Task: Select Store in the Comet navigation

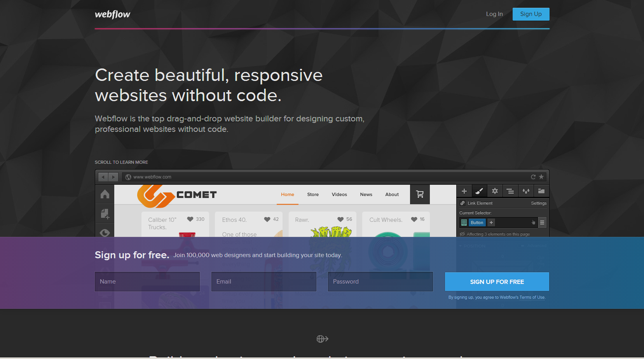Action: (313, 194)
